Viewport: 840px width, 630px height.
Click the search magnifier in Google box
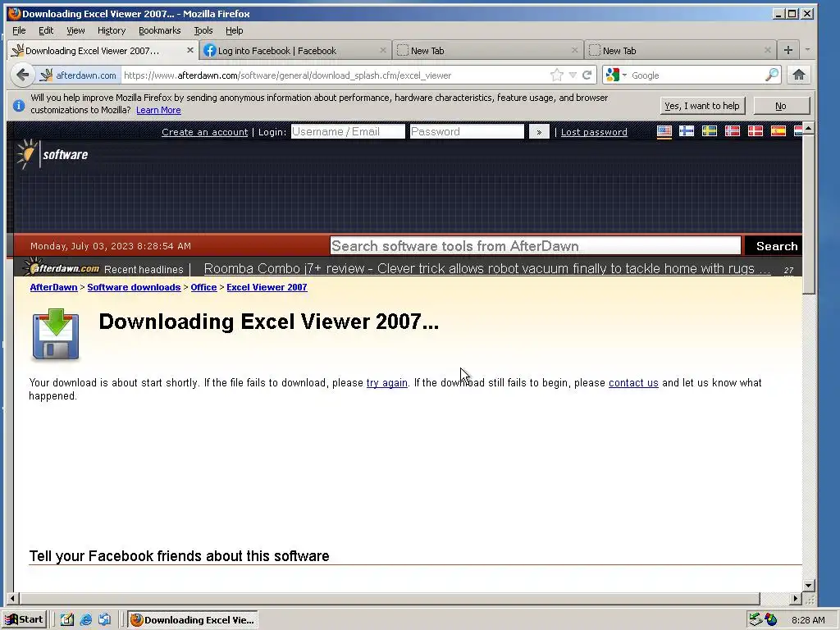point(771,75)
